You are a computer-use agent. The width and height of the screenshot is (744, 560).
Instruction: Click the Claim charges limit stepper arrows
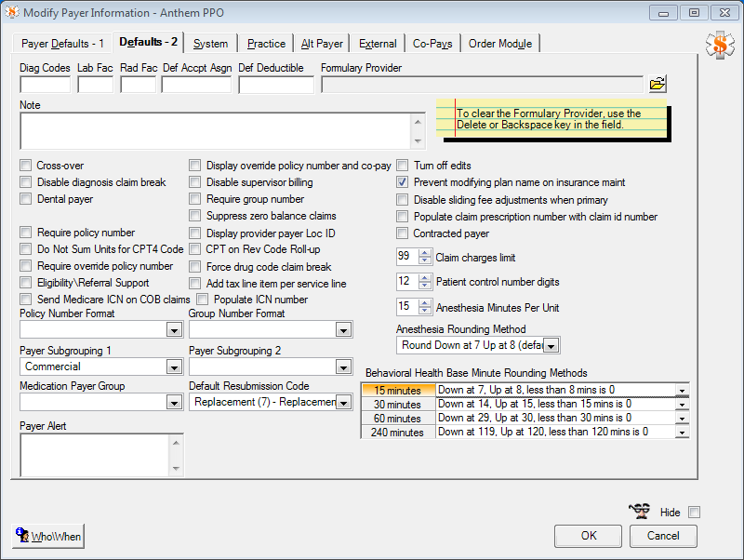[x=425, y=257]
